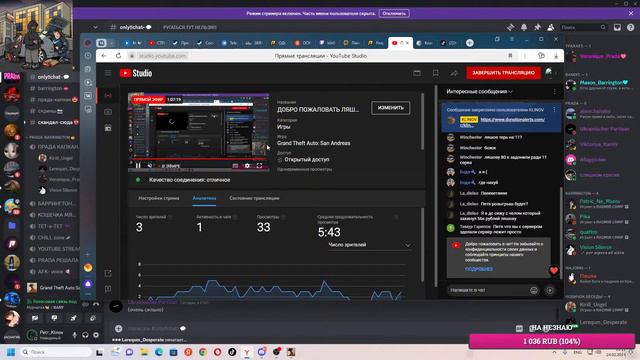Toggle Discord camera in voice panel

tap(35, 318)
